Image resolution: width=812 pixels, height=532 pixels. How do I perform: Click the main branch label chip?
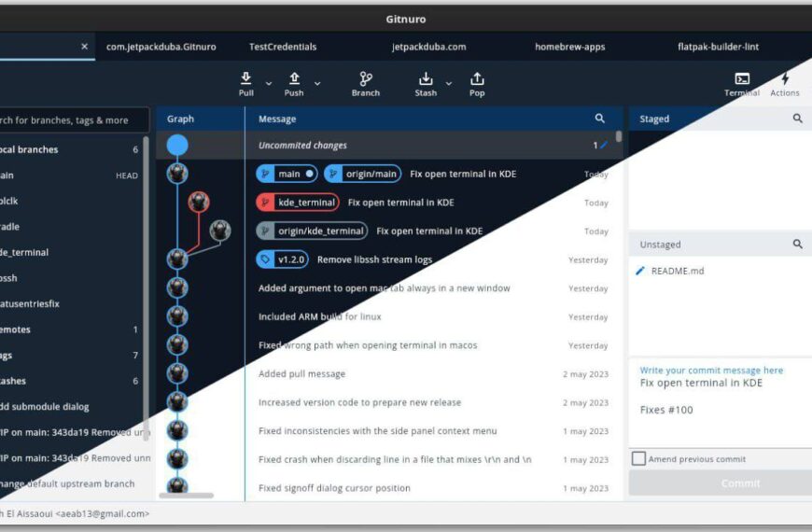click(287, 174)
